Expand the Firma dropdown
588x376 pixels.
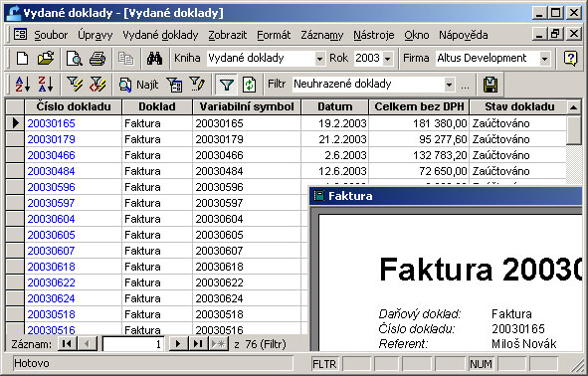point(544,59)
